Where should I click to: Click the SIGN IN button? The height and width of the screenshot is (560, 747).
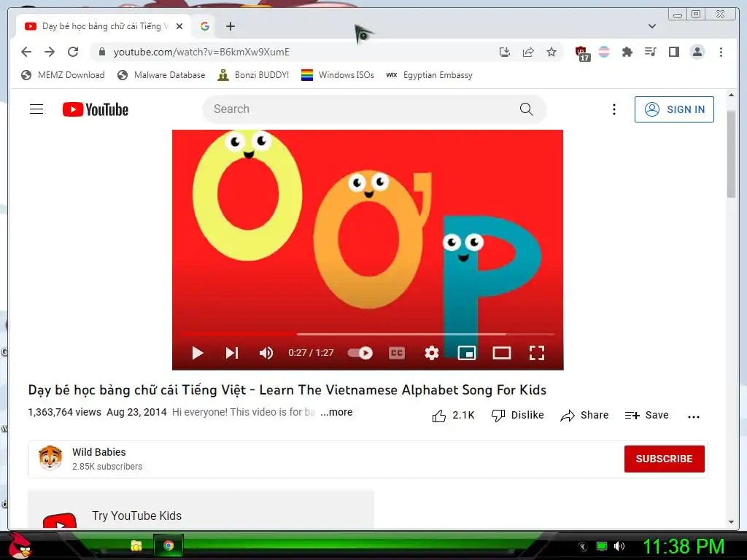674,109
